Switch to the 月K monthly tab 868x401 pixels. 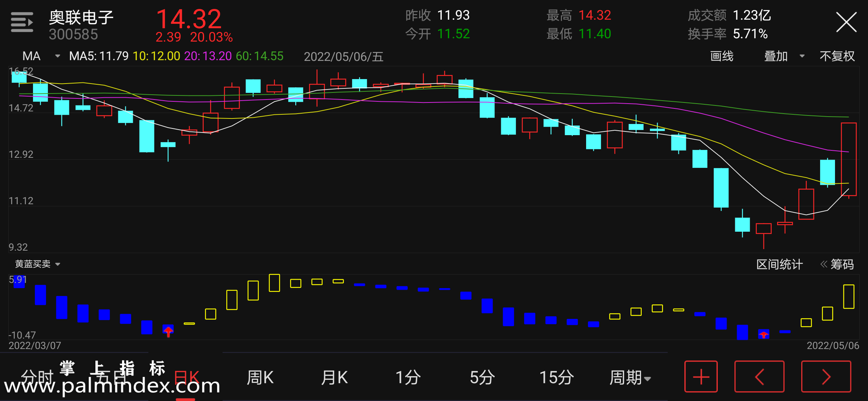pos(334,378)
